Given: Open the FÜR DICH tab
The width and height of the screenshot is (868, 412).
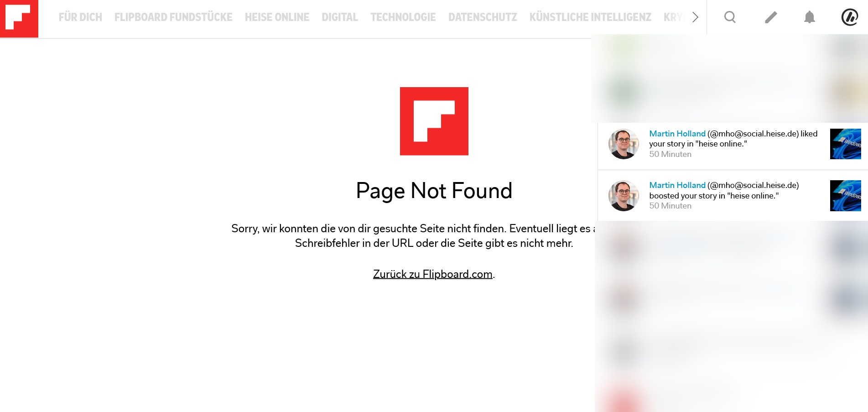Looking at the screenshot, I should (80, 17).
